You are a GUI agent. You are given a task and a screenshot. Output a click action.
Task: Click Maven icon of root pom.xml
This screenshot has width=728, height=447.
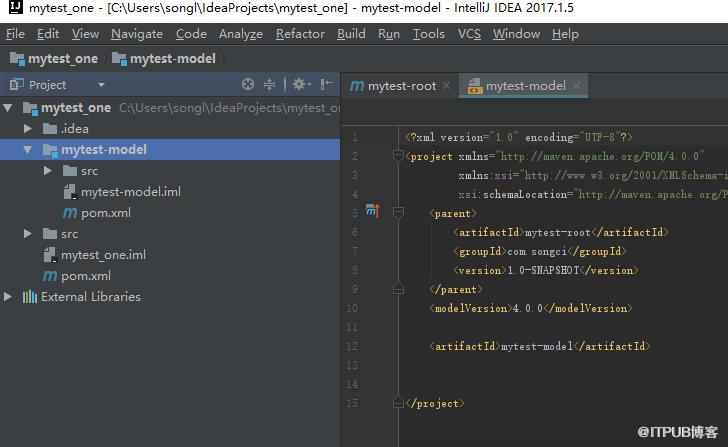[50, 276]
